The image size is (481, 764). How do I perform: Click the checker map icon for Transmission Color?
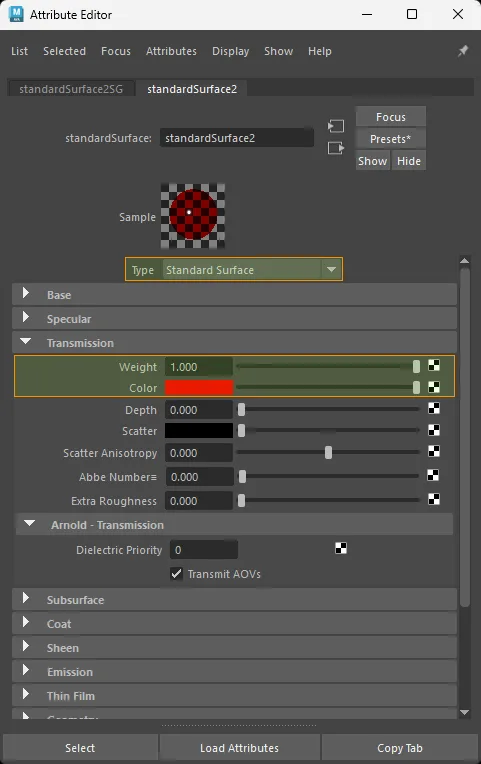pos(434,387)
